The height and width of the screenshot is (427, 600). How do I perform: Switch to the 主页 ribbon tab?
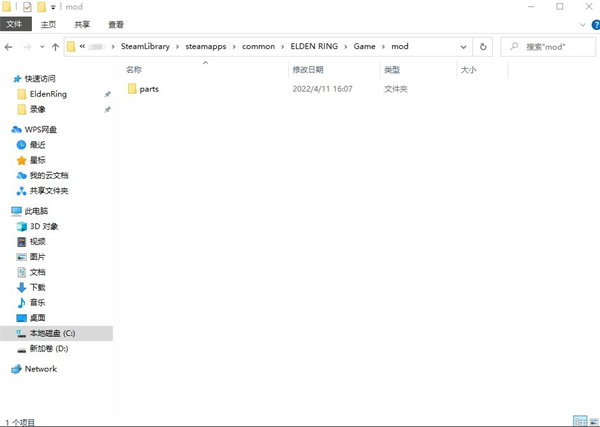pos(48,24)
